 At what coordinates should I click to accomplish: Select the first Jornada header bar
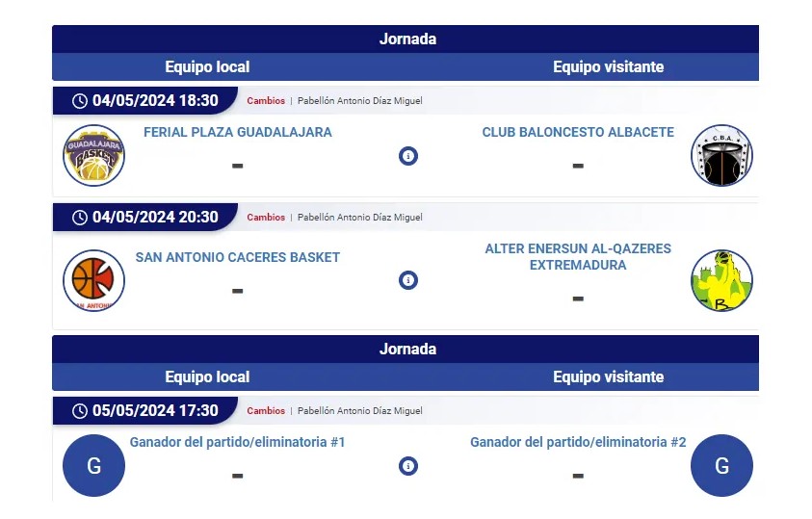point(406,39)
